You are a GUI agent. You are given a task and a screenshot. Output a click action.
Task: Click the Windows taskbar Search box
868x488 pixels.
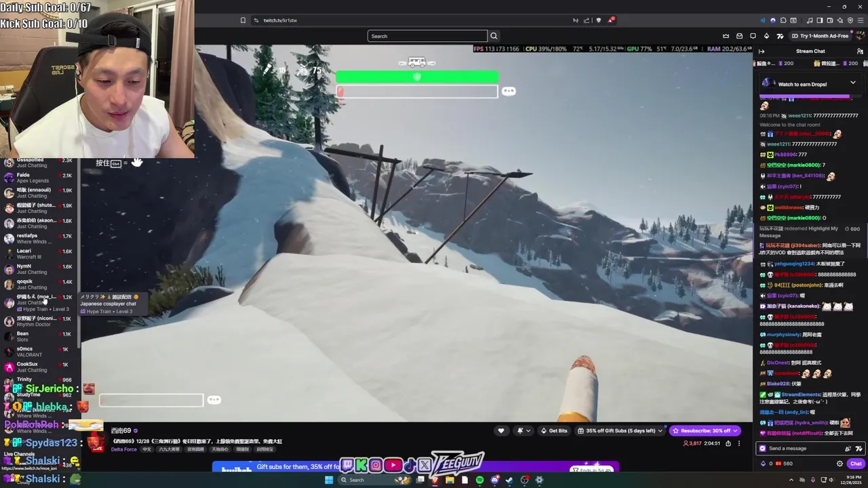tap(375, 480)
